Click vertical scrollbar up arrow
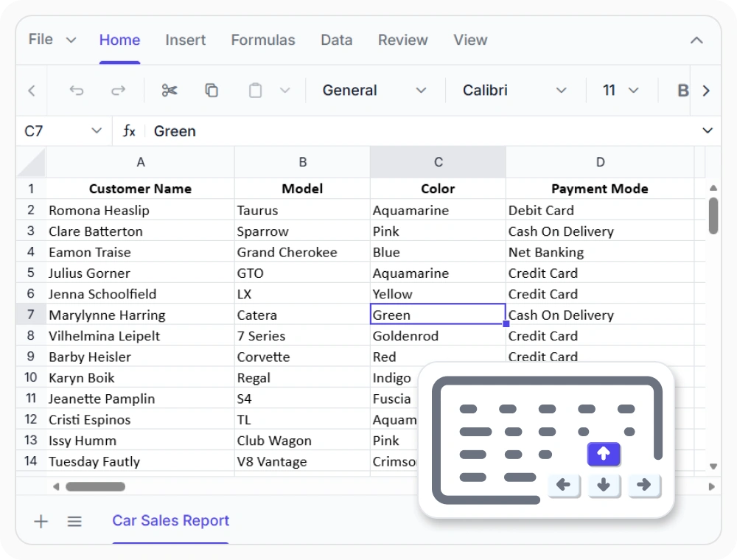 tap(713, 188)
